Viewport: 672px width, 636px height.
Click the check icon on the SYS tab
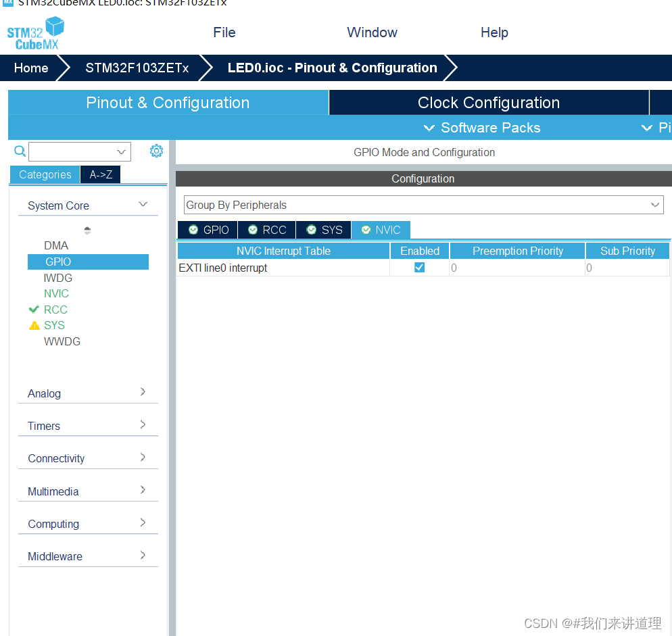coord(312,230)
